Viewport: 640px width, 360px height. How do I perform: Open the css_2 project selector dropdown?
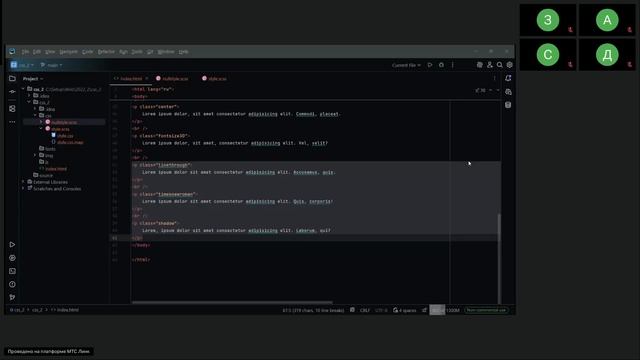coord(22,65)
